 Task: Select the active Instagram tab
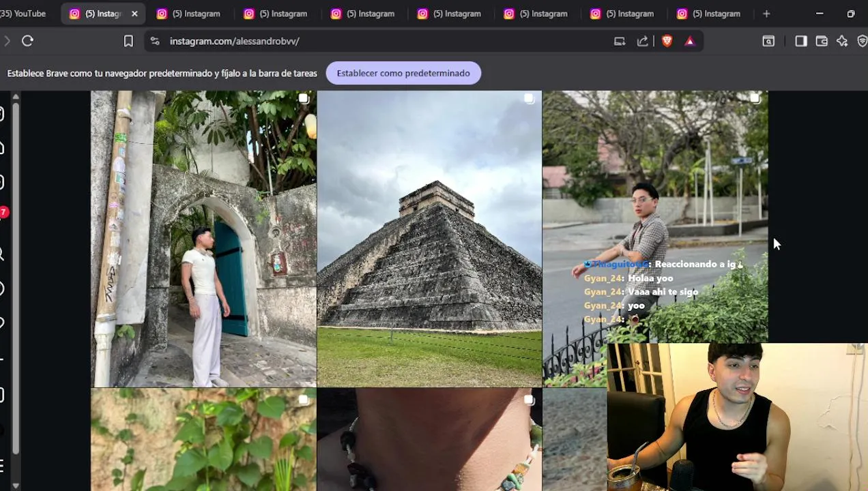pos(102,14)
